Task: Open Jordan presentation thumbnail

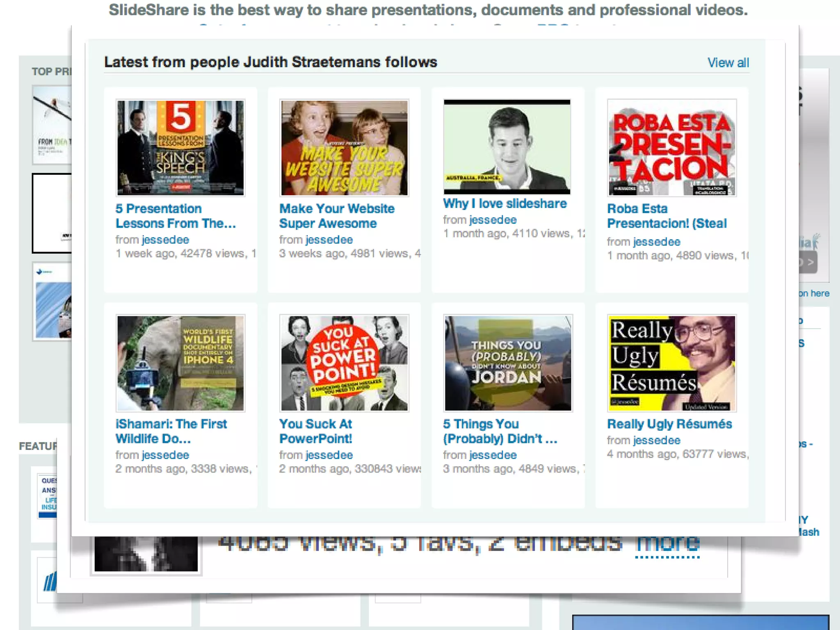Action: click(508, 363)
